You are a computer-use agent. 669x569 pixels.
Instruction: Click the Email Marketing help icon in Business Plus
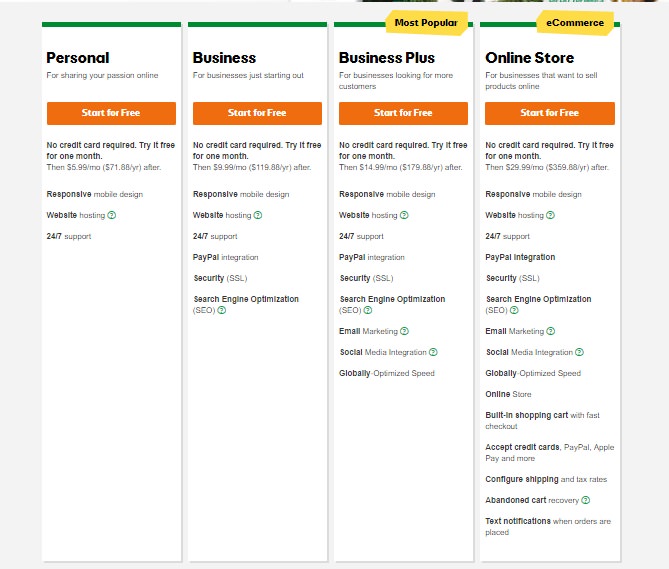404,331
